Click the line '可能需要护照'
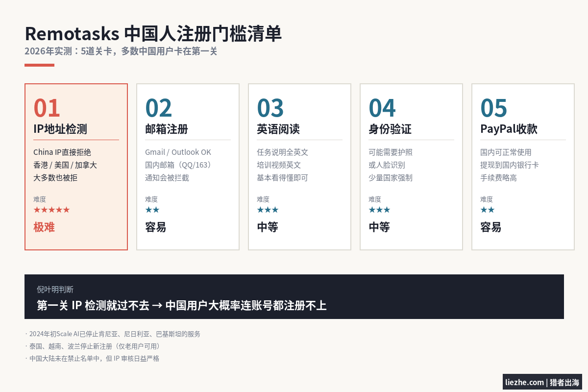 point(391,152)
